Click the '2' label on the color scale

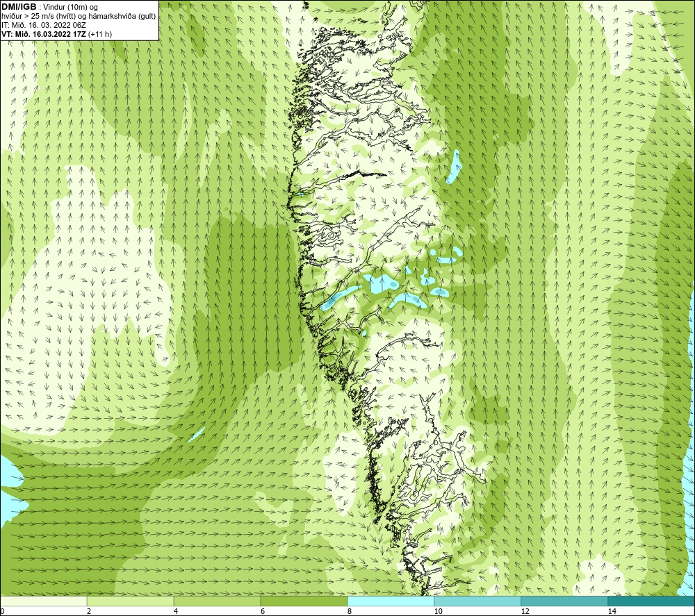(89, 612)
